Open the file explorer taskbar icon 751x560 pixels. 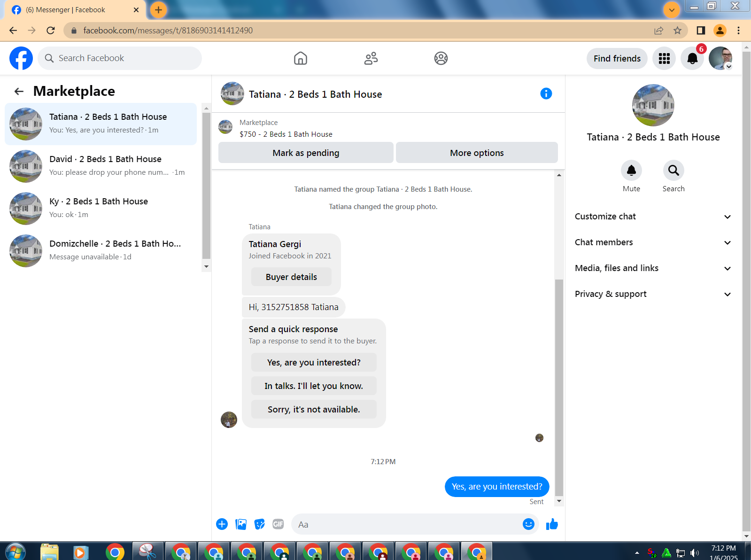point(49,552)
